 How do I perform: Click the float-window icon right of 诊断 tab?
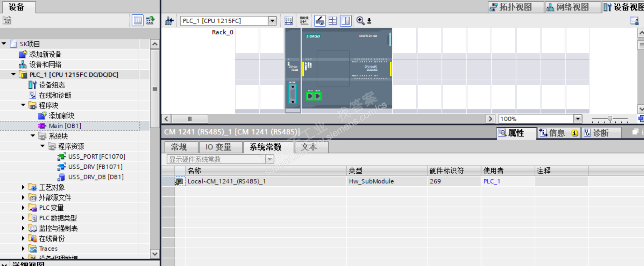[635, 132]
